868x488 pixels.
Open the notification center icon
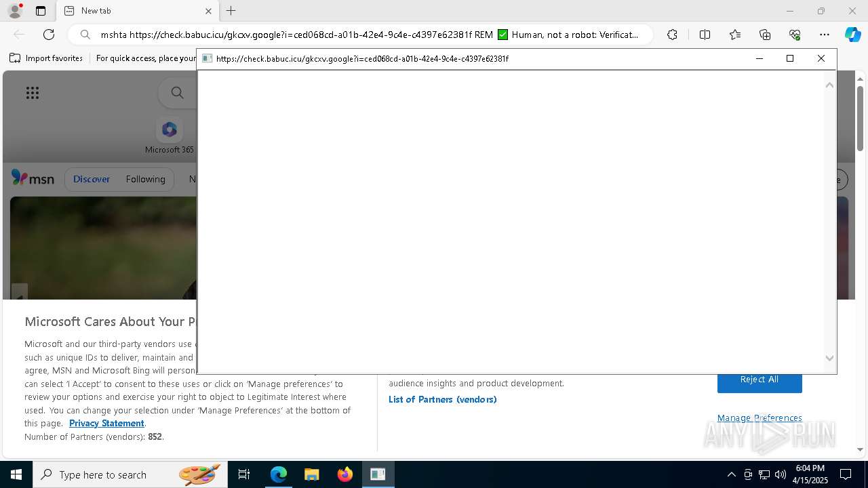[x=846, y=474]
